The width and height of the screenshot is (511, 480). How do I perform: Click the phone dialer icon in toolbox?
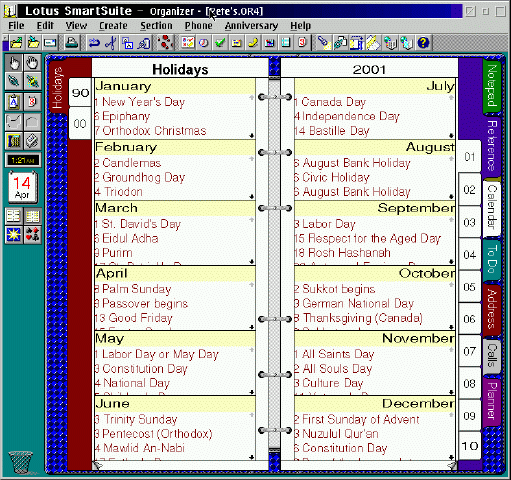14,141
